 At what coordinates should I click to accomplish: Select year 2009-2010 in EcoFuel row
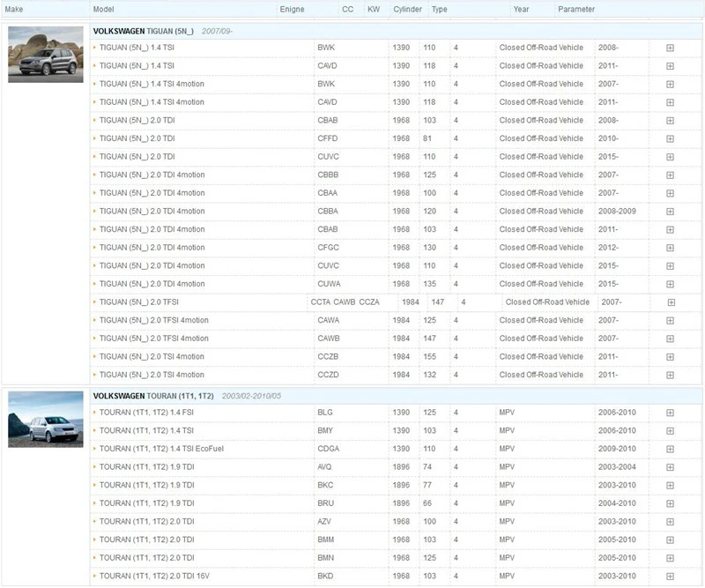617,449
